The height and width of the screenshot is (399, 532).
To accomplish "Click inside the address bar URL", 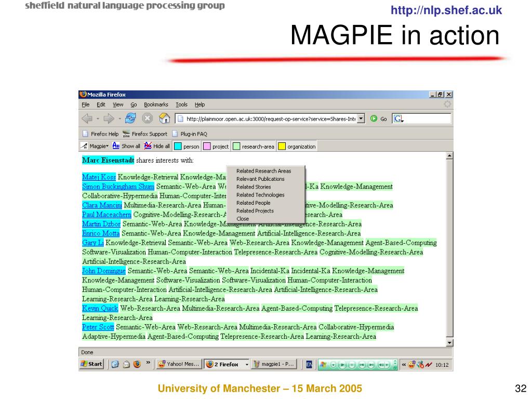I will click(x=271, y=119).
